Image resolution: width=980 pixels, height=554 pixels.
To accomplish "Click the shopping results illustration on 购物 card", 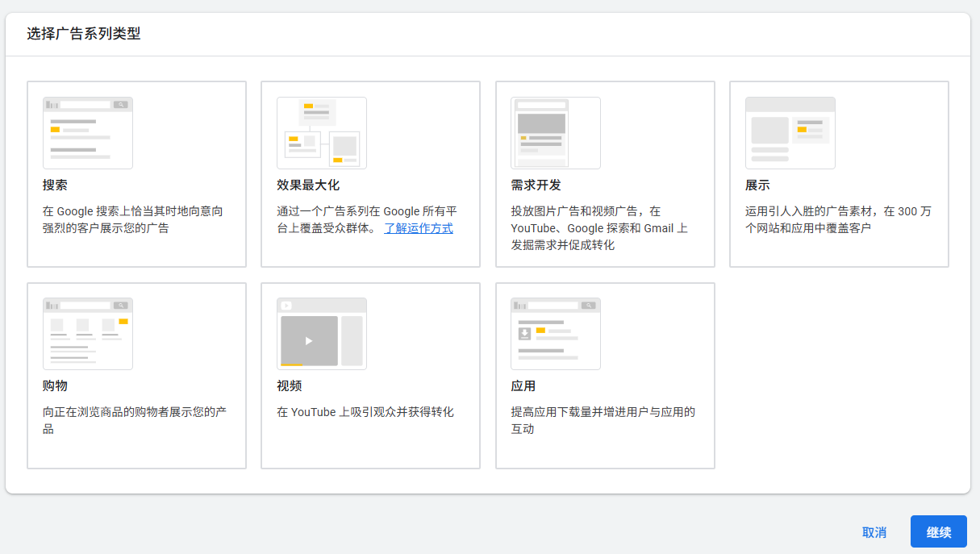I will pos(88,333).
